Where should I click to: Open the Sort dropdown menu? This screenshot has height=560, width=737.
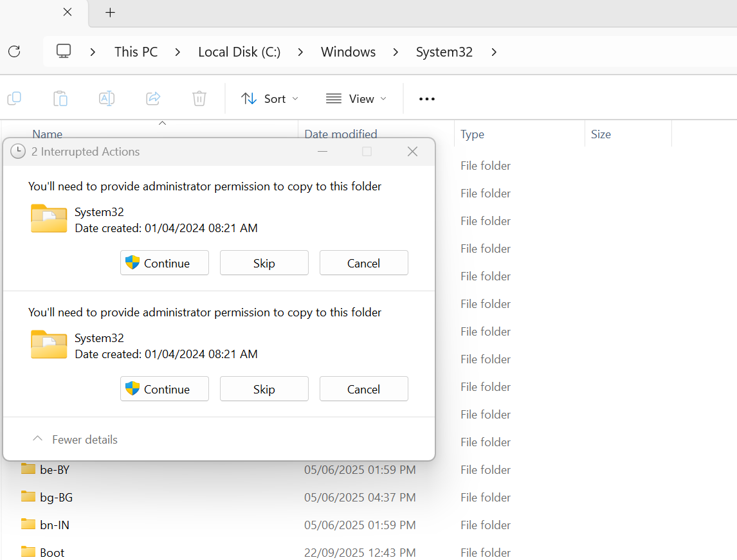(x=269, y=98)
